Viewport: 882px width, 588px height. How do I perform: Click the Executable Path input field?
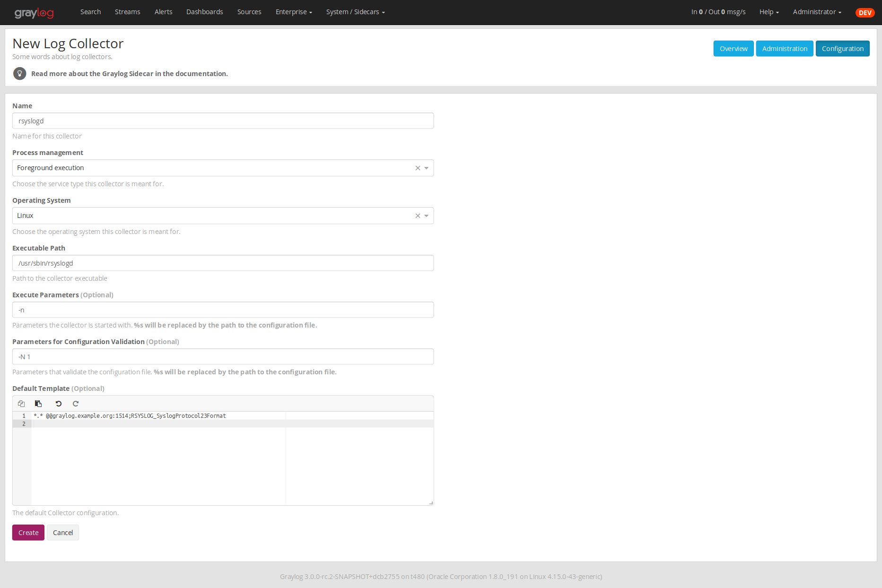223,263
